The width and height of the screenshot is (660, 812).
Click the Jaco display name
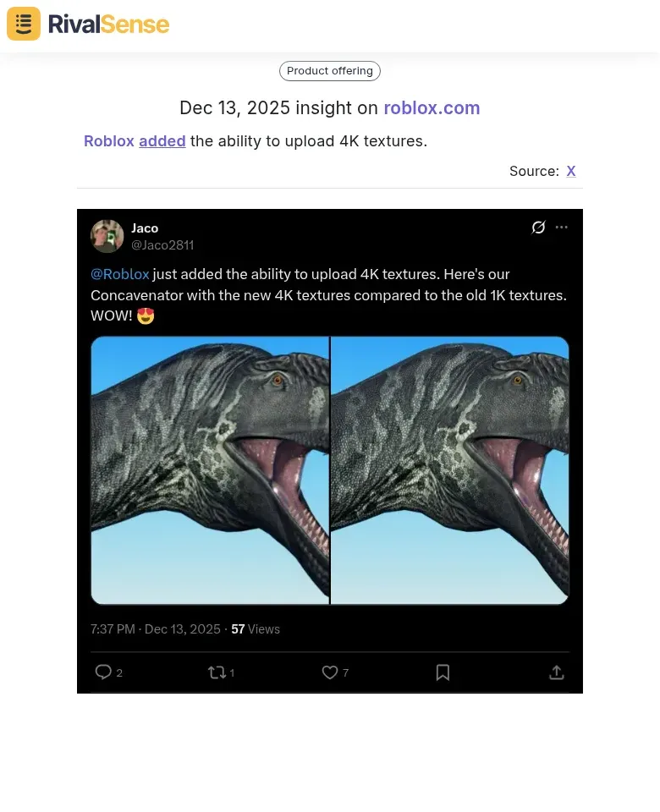145,228
